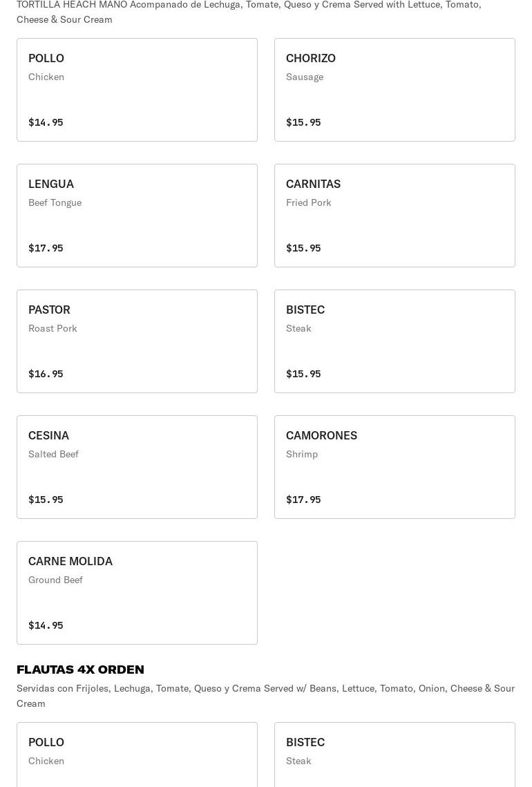Viewport: 532px width, 787px height.
Task: Open the PASTOR Roast Pork item
Action: pyautogui.click(x=137, y=341)
